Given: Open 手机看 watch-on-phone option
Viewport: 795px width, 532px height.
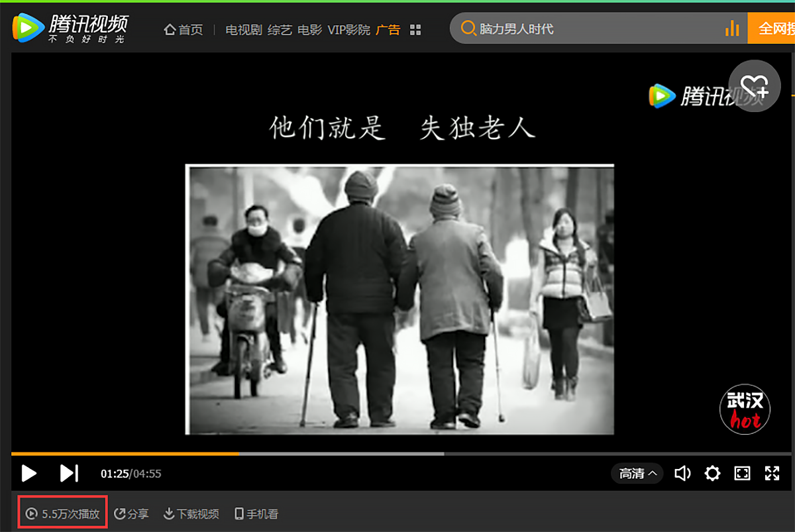Looking at the screenshot, I should [256, 513].
